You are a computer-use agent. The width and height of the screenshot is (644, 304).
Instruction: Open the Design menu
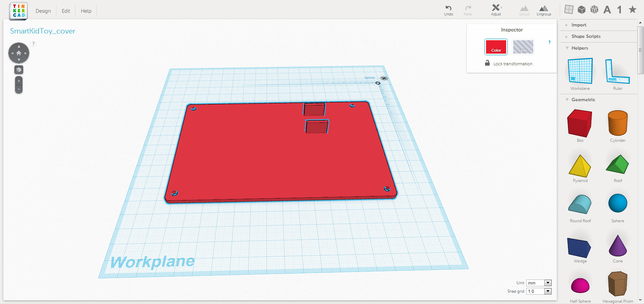(43, 11)
